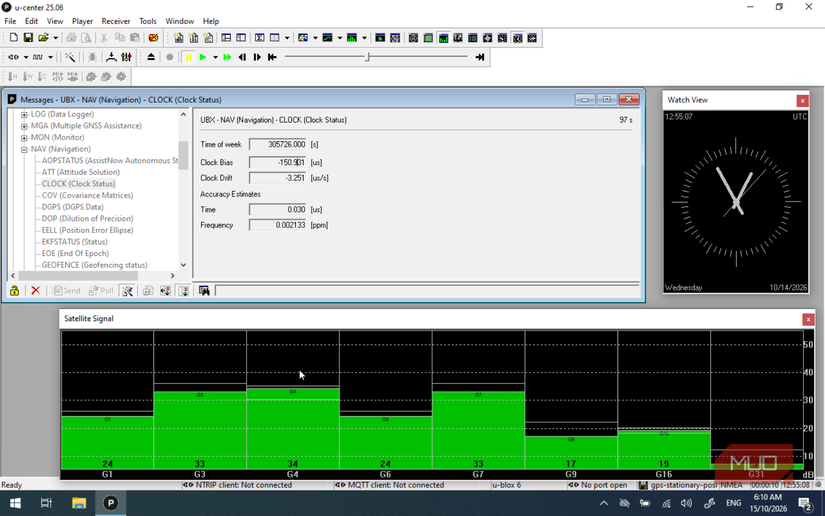Screen dimensions: 825x516
Task: Open the Histogram view dropdown arrow
Action: (364, 38)
